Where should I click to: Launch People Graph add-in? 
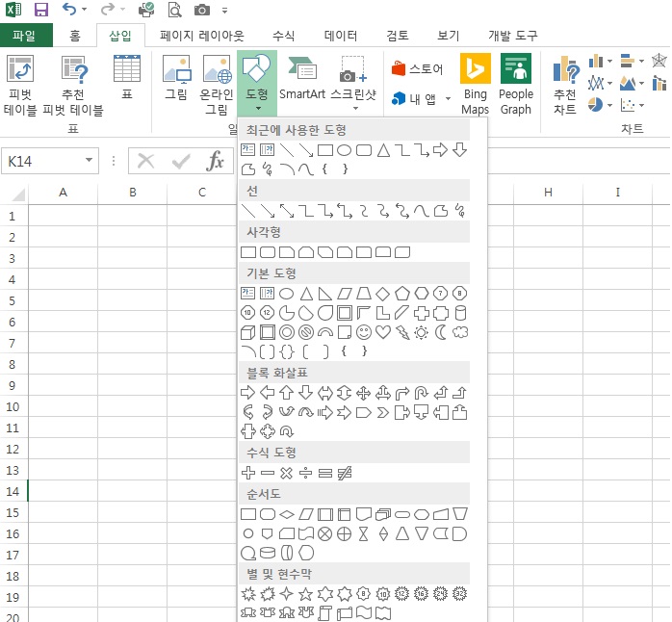tap(516, 85)
